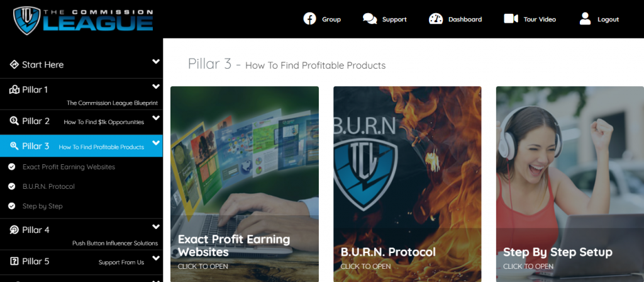The image size is (644, 282).
Task: Collapse the Pillar 3 chevron
Action: [x=156, y=143]
